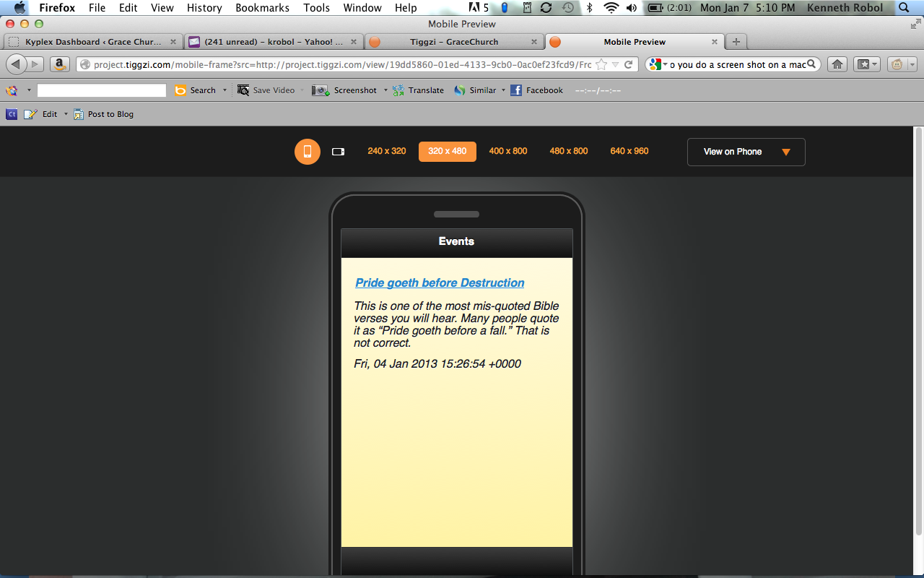Reload the page with refresh icon
The height and width of the screenshot is (578, 924).
pyautogui.click(x=629, y=64)
